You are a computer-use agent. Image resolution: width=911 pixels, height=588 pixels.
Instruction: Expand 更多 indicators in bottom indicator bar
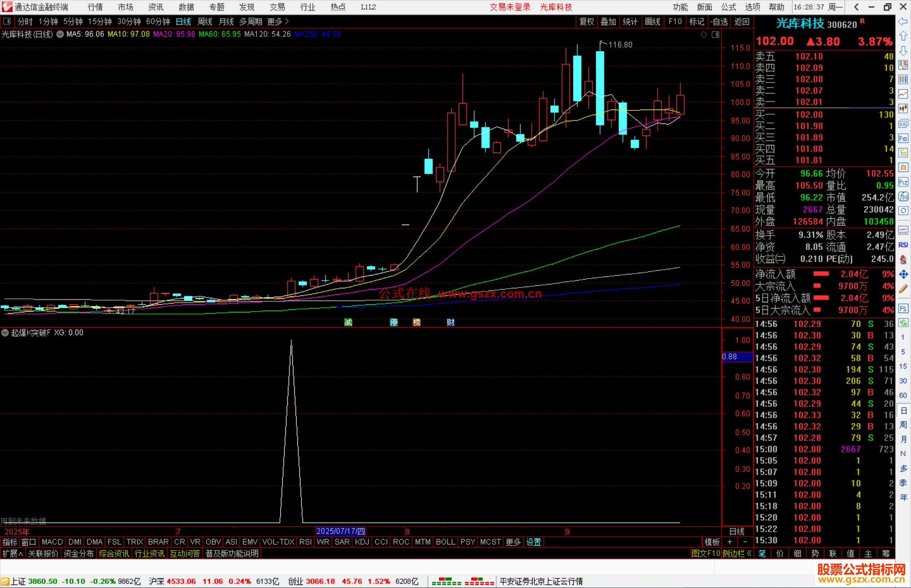(513, 542)
